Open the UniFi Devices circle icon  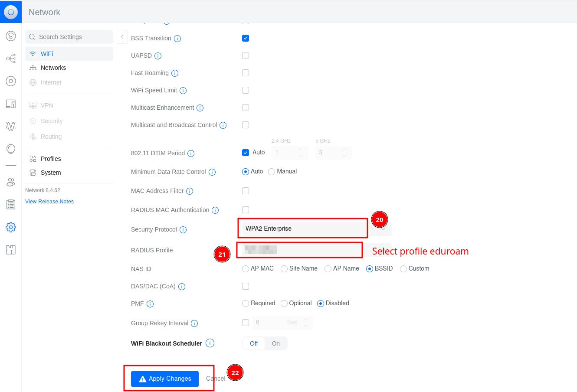coord(11,81)
